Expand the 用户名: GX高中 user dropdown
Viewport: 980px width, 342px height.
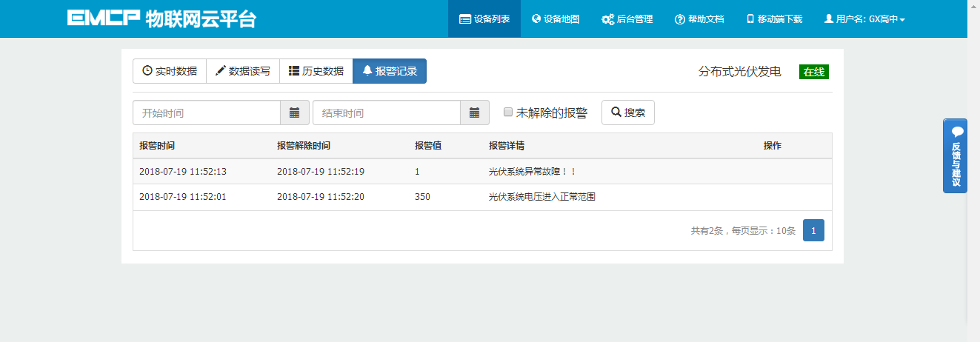[x=864, y=19]
